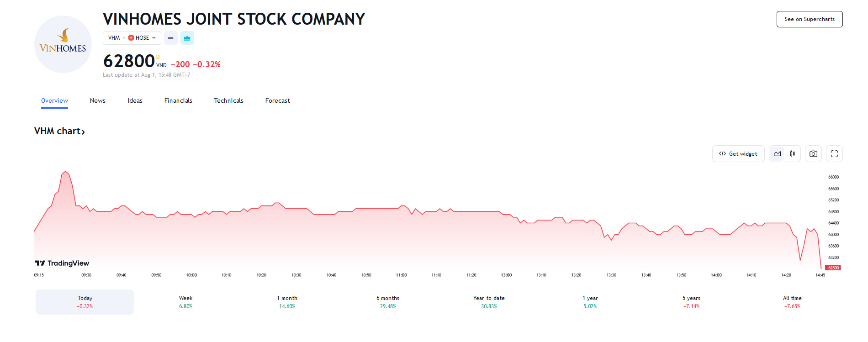868x342 pixels.
Task: View the Forecast tab
Action: (x=278, y=100)
